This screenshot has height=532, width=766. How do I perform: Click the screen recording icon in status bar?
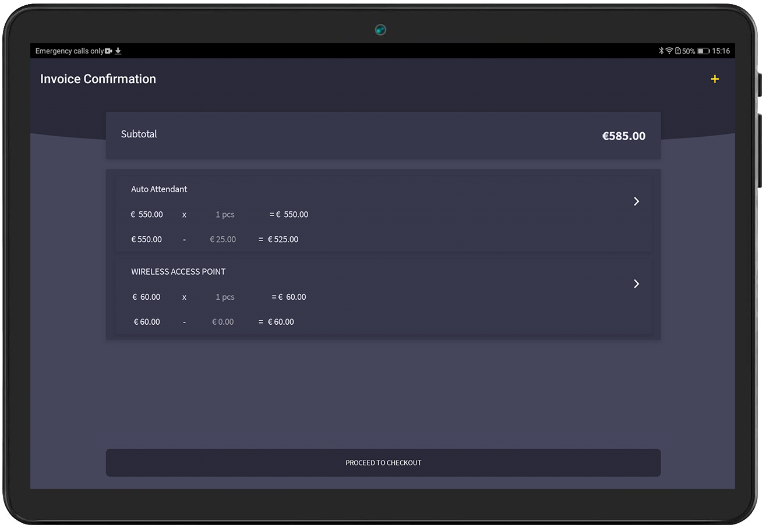point(108,51)
